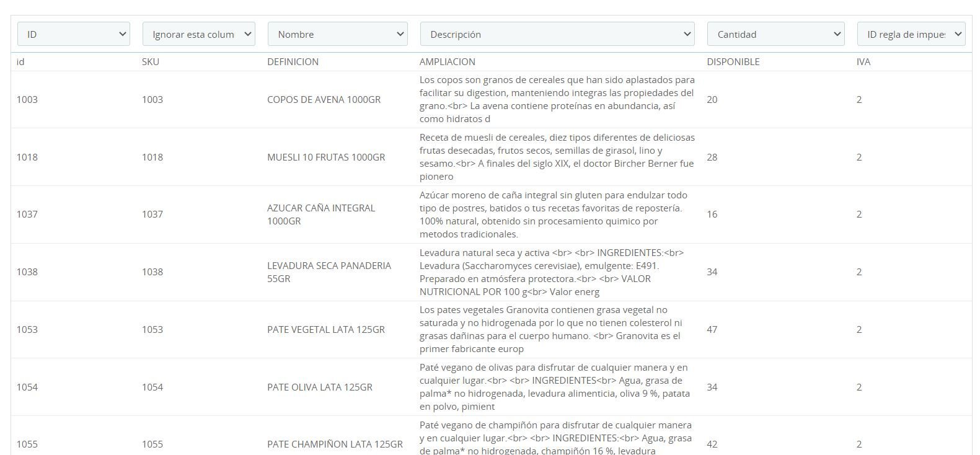Image resolution: width=980 pixels, height=455 pixels.
Task: Click 1054 in the SKU column
Action: pyautogui.click(x=152, y=387)
